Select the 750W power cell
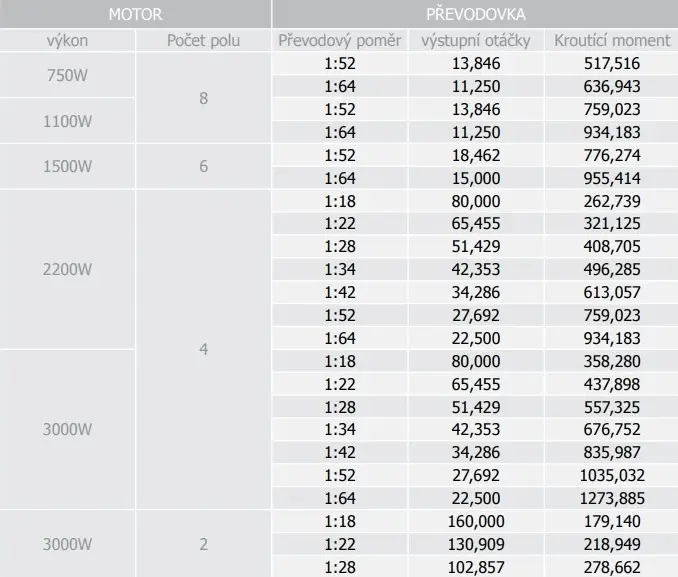 click(x=67, y=75)
